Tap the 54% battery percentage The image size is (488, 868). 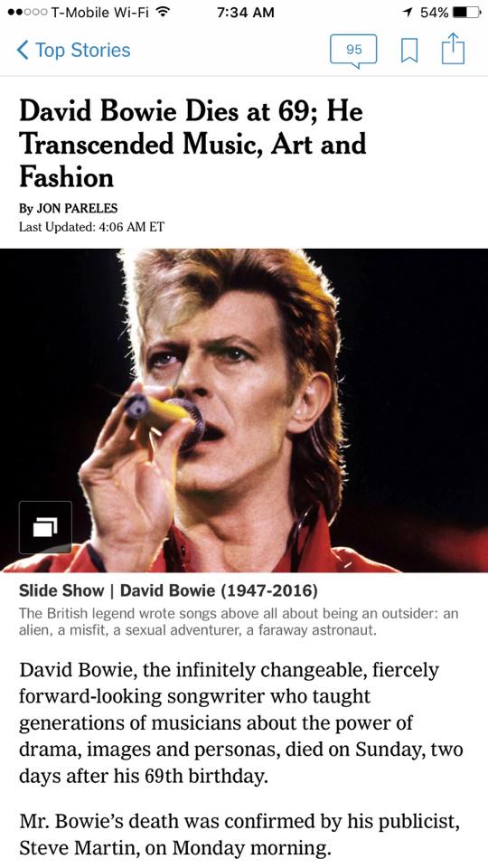(x=434, y=12)
